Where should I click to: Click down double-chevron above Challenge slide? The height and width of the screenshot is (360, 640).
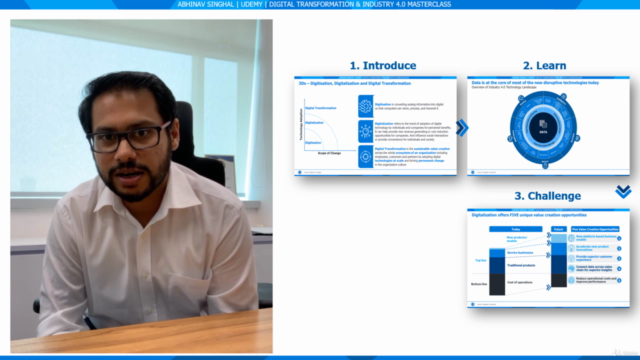[623, 192]
